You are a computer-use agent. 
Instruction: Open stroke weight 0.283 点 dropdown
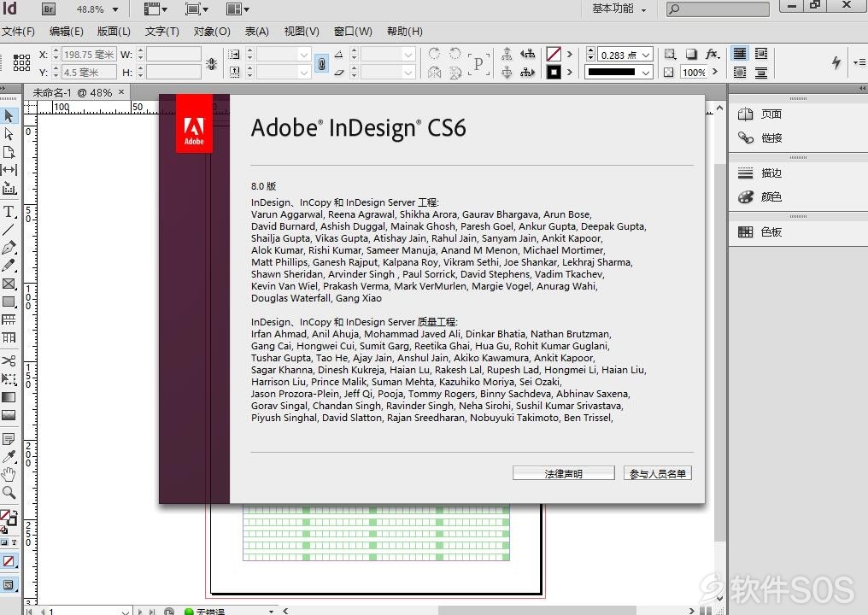click(x=646, y=55)
